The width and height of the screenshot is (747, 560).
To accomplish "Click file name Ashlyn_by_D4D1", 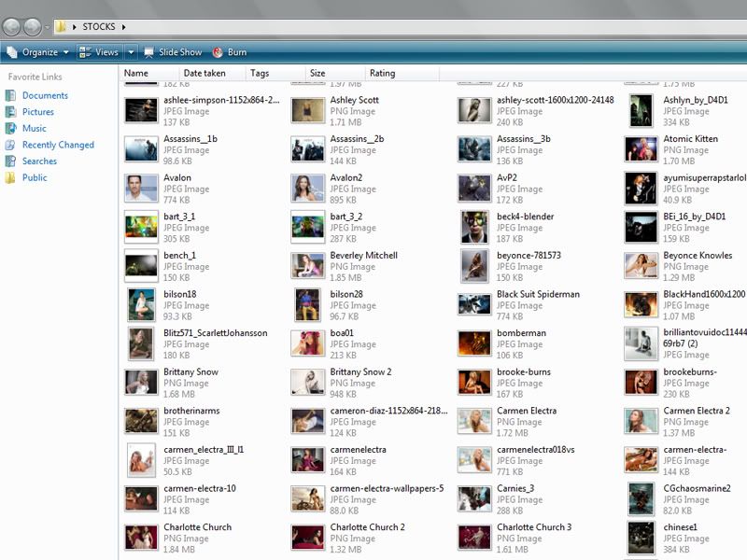I will coord(696,100).
